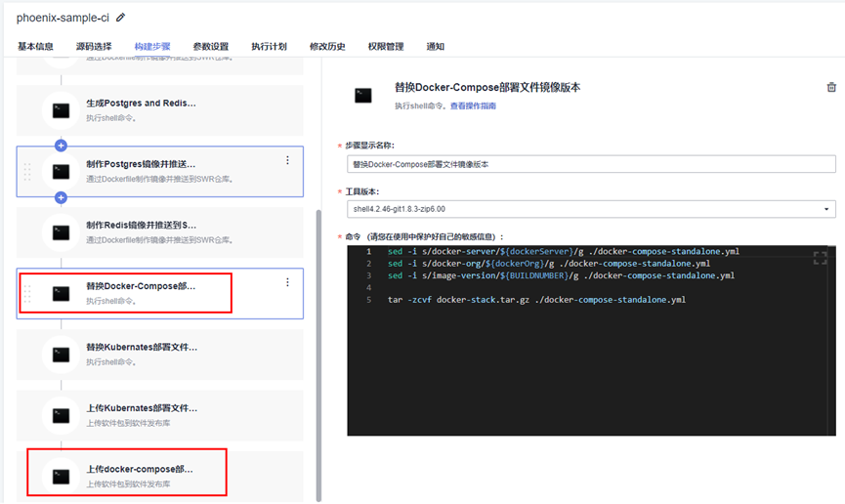Screen dimensions: 845x504
Task: Grab drag handle of 制作Postgres镜像并推送 step
Action: click(27, 171)
